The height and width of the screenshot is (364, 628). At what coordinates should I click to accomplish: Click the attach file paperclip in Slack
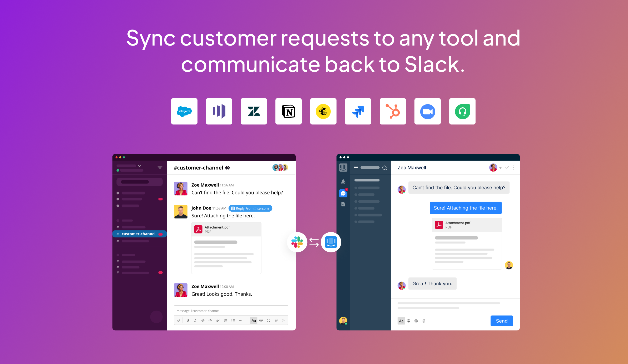(276, 320)
